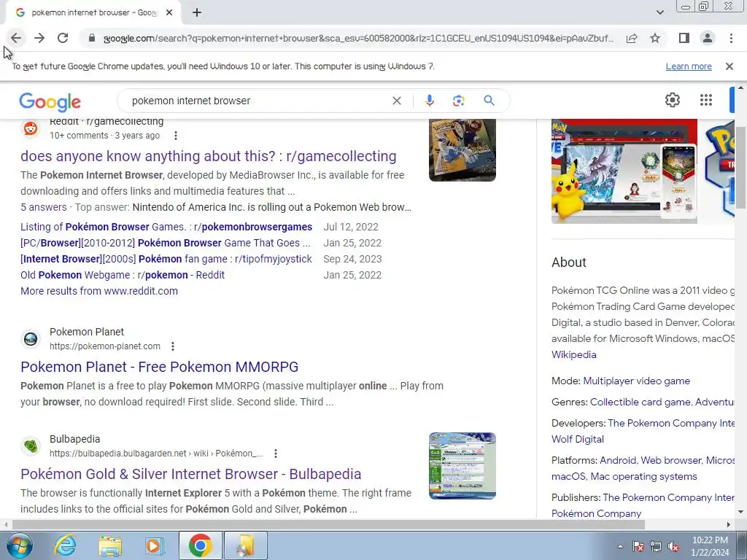Open the taskbar clock showing 10:22 PM
747x560 pixels.
coord(710,546)
